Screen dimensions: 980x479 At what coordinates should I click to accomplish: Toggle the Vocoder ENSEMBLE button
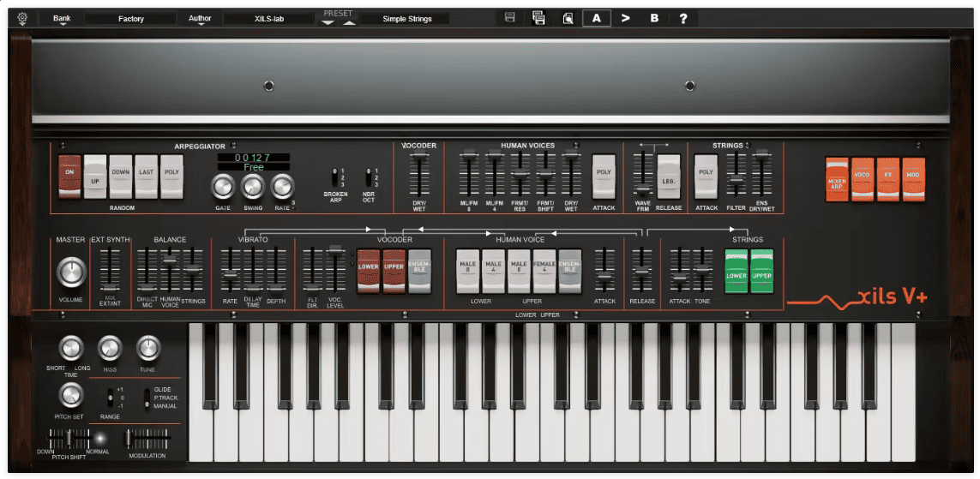(x=419, y=271)
